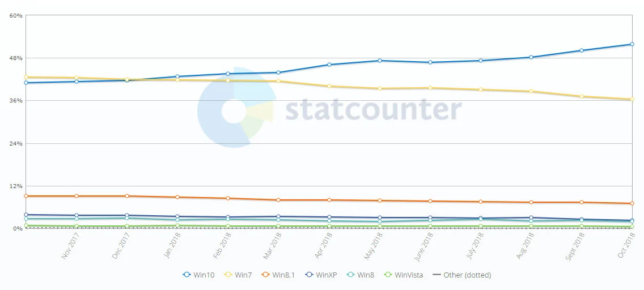The width and height of the screenshot is (644, 290).
Task: Select the Win7 point at Nov 2017
Action: pos(77,78)
